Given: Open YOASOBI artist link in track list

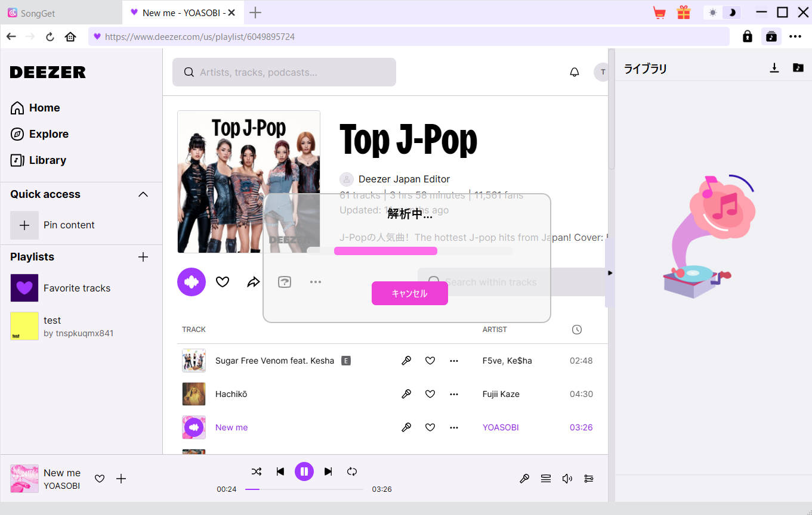Looking at the screenshot, I should point(501,427).
